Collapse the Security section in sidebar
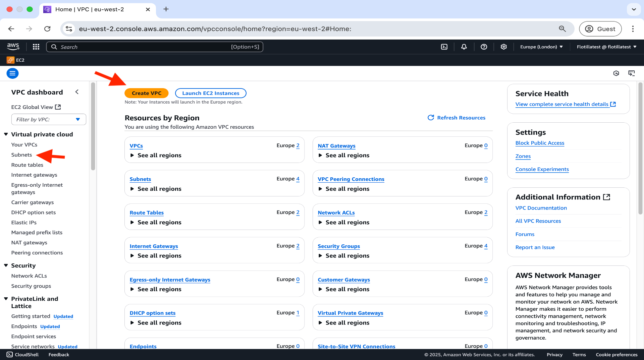This screenshot has height=360, width=644. point(6,265)
